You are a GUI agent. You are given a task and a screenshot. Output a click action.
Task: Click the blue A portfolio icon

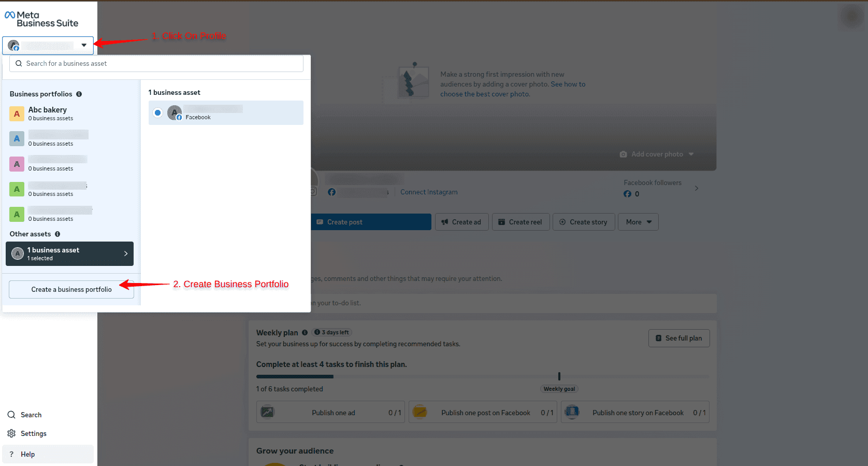pos(17,138)
